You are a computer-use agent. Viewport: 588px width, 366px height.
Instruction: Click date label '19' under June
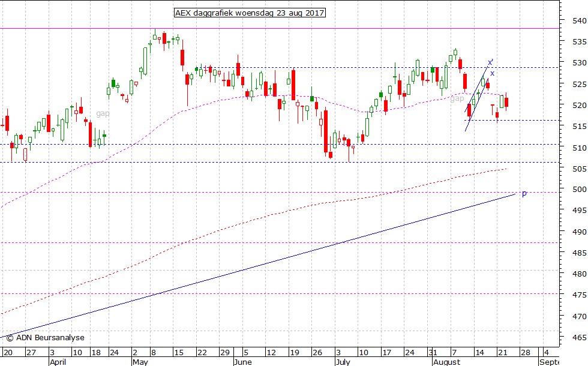(295, 353)
